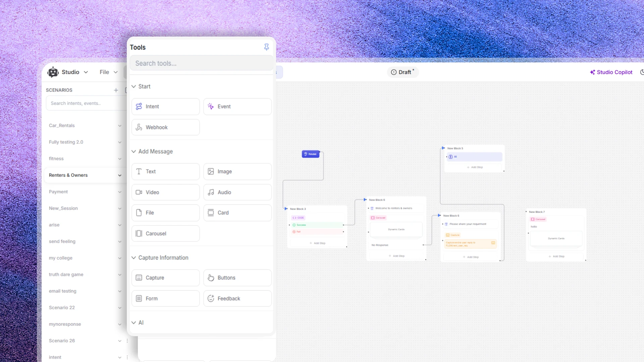Viewport: 644px width, 362px height.
Task: Pin the Tools panel
Action: pyautogui.click(x=266, y=47)
